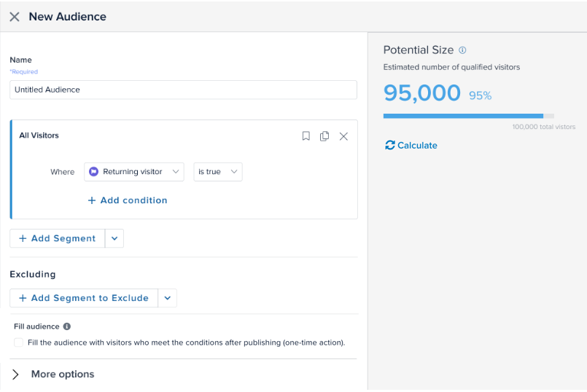
Task: Open the Returning visitor condition dropdown
Action: coord(134,172)
